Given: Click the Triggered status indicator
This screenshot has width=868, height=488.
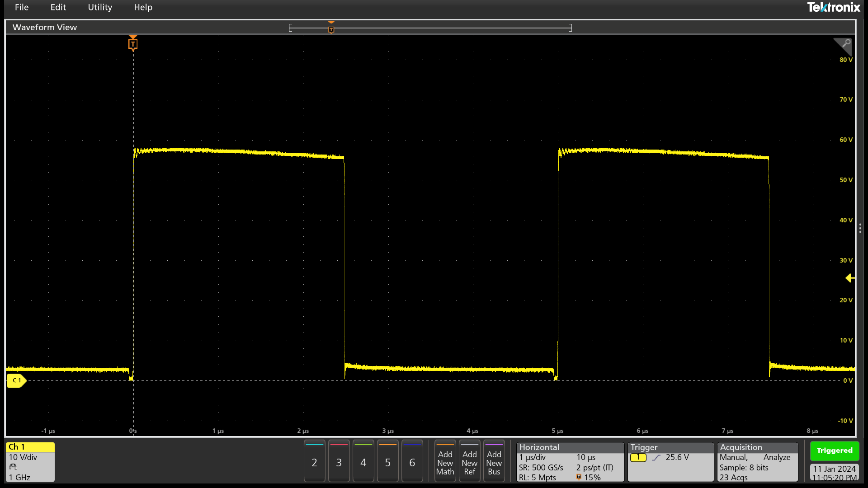Looking at the screenshot, I should [x=834, y=450].
